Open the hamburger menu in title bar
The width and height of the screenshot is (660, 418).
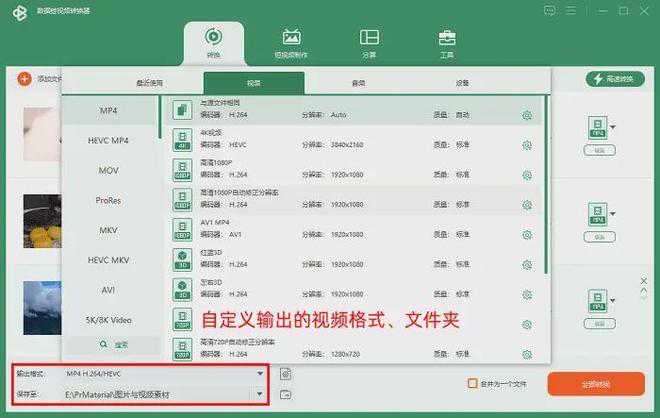pos(571,10)
